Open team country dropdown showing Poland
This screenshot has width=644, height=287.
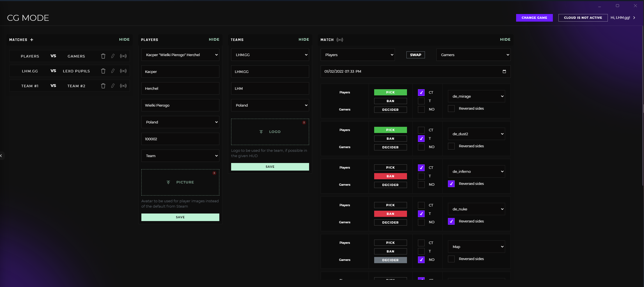270,105
